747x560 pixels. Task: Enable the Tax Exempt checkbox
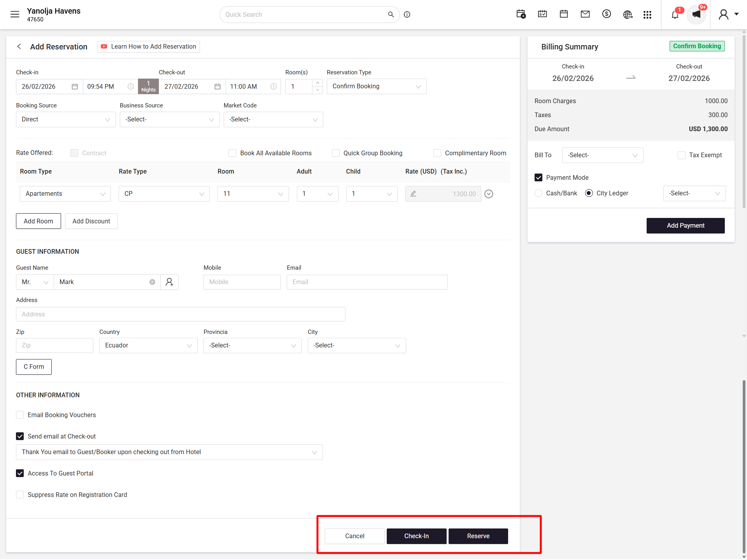click(x=682, y=155)
